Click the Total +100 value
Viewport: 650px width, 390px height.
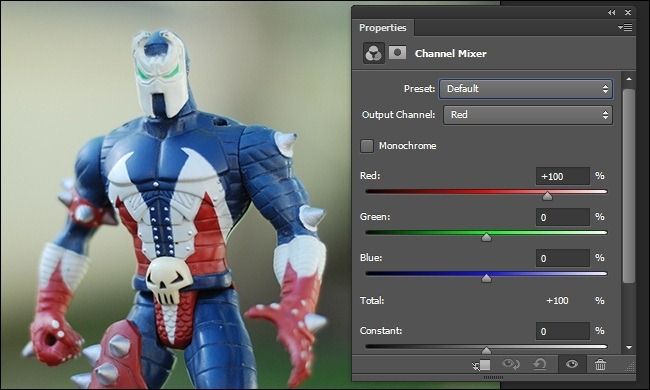[x=557, y=300]
